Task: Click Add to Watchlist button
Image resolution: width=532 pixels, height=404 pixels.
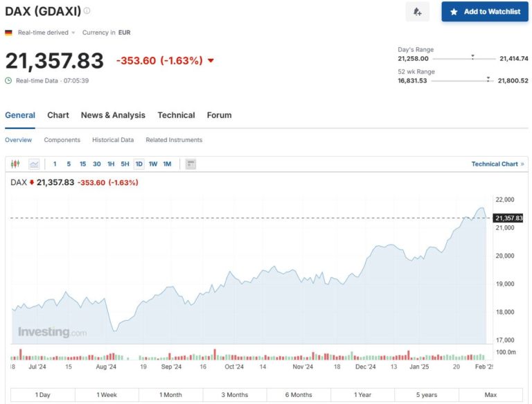Action: tap(484, 12)
